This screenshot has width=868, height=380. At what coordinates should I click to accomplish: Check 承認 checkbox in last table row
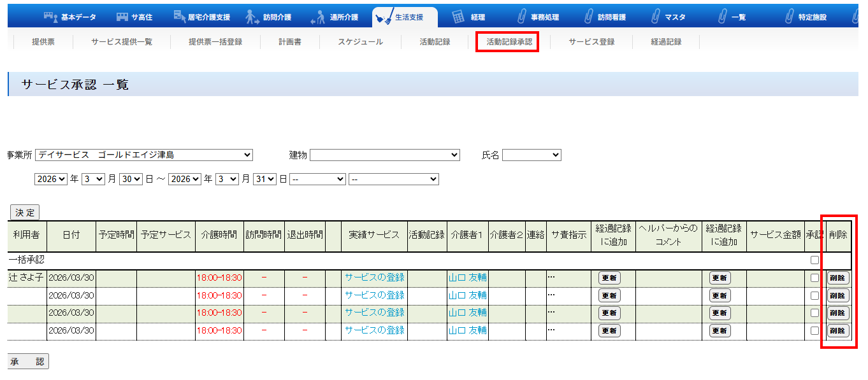coord(814,330)
